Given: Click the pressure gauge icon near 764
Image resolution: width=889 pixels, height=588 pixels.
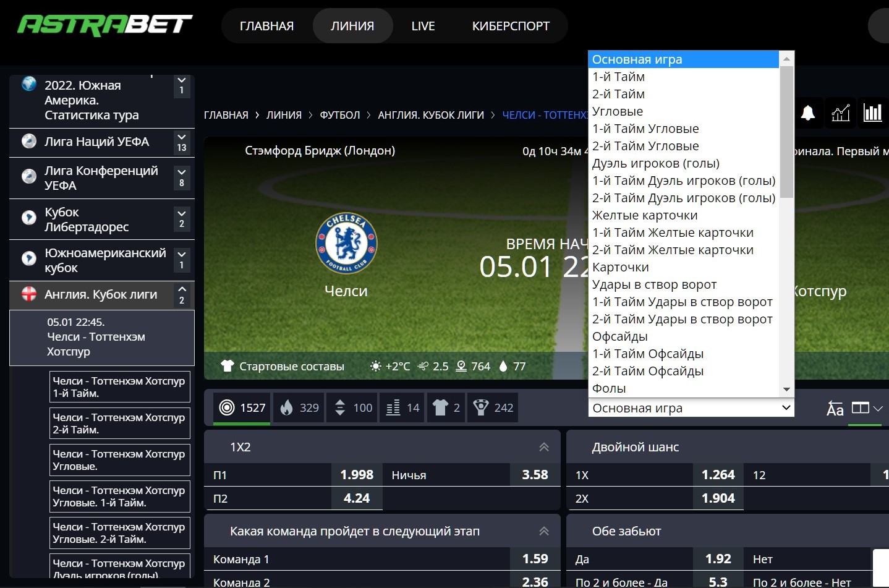Looking at the screenshot, I should (x=461, y=366).
